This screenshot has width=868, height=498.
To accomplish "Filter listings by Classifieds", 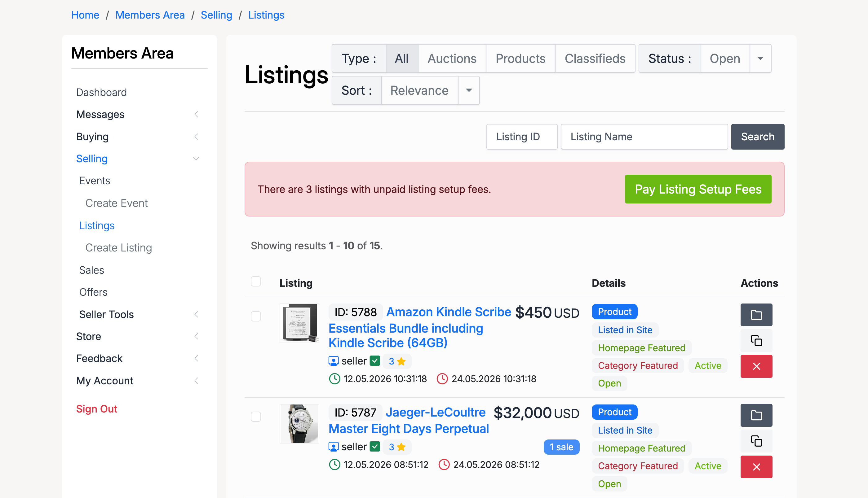I will coord(595,58).
